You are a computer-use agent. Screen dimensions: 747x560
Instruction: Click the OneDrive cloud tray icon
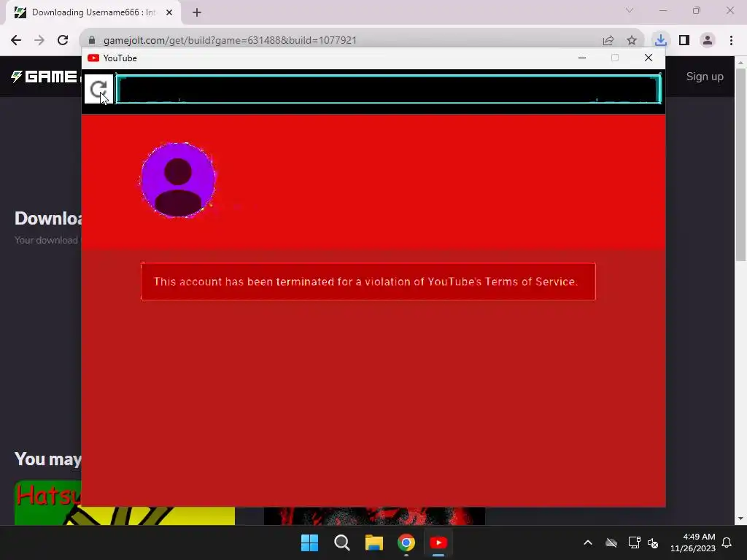click(611, 542)
